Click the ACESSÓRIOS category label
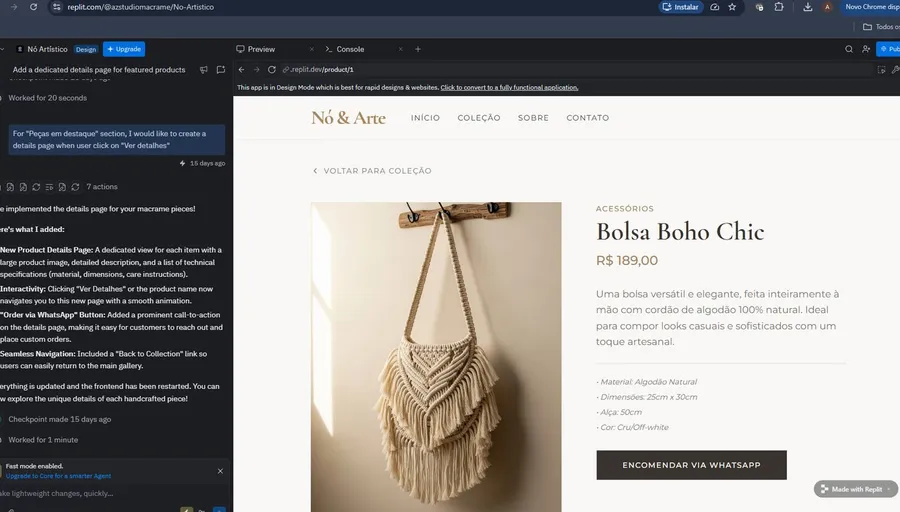Image resolution: width=900 pixels, height=512 pixels. tap(624, 209)
